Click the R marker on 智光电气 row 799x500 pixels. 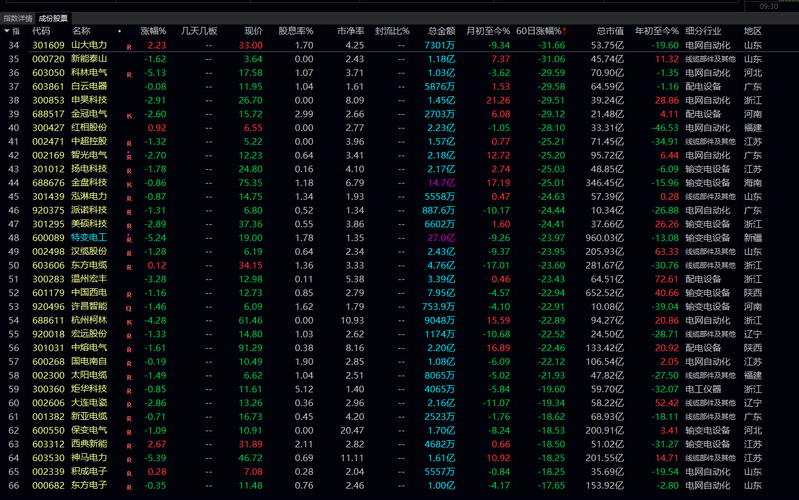click(x=129, y=156)
